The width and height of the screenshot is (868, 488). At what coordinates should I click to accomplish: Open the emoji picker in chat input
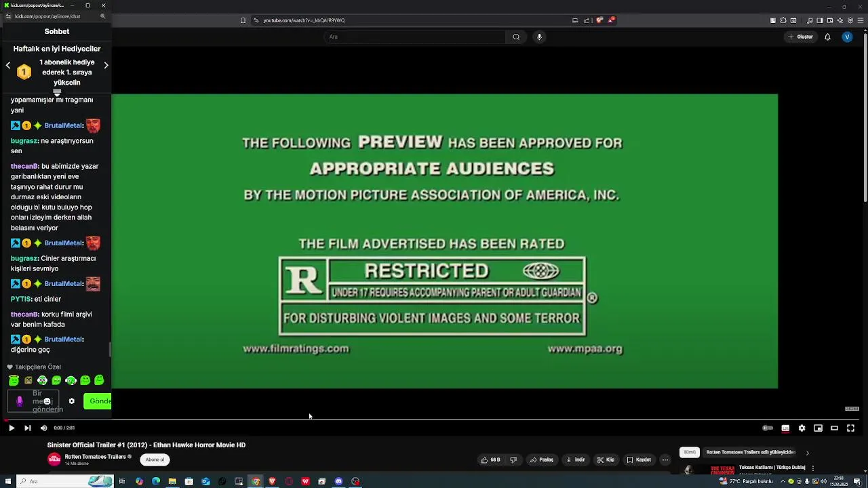[47, 401]
